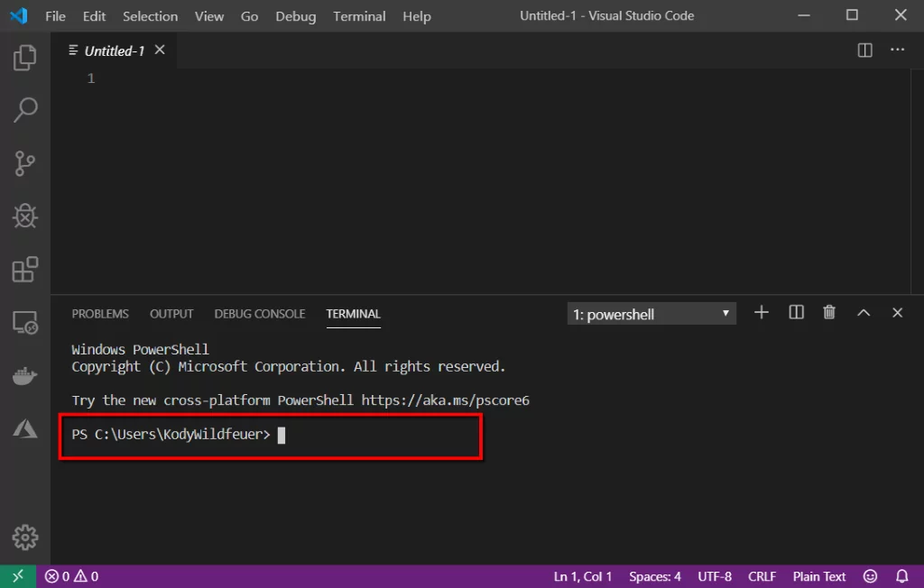Open the Manage gear menu

tap(24, 537)
